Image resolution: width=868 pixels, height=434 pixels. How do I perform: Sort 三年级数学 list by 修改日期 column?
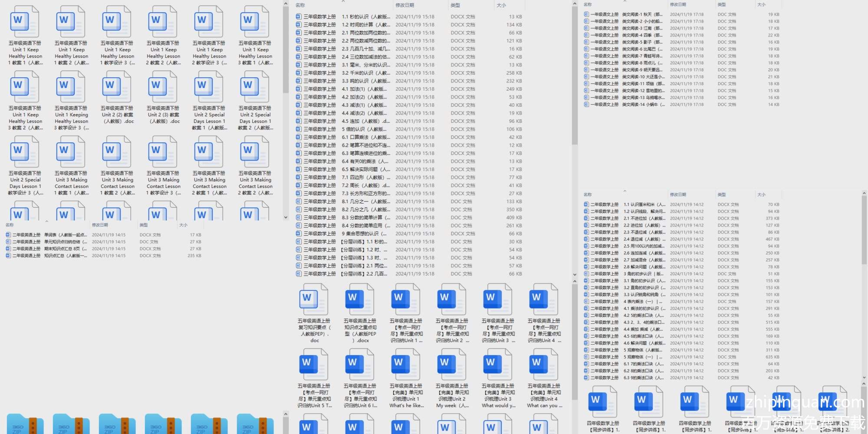click(x=404, y=5)
